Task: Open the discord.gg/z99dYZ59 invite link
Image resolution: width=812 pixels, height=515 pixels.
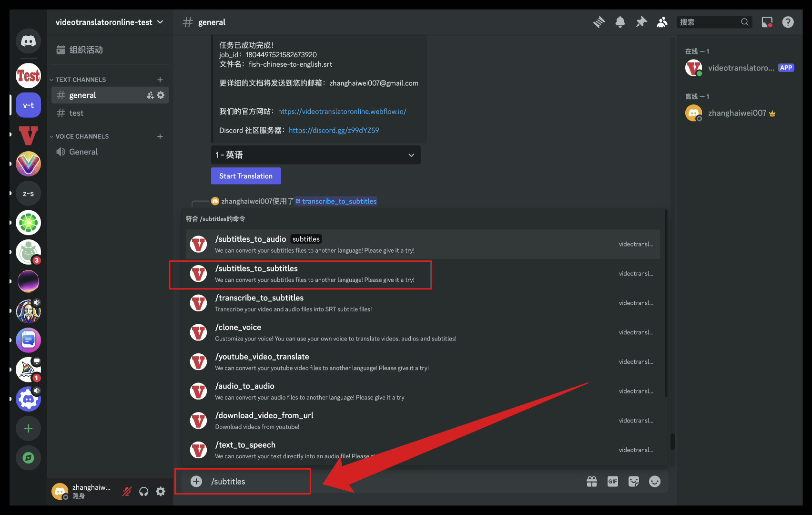Action: point(334,130)
